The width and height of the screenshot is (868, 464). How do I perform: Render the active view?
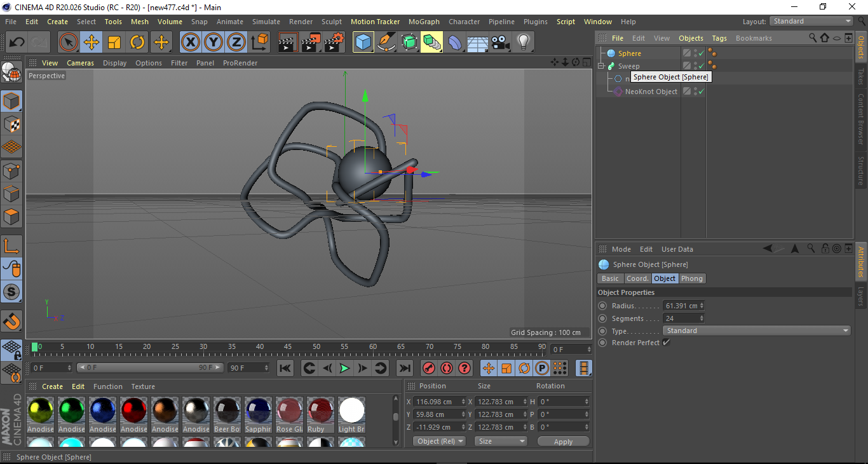click(288, 43)
